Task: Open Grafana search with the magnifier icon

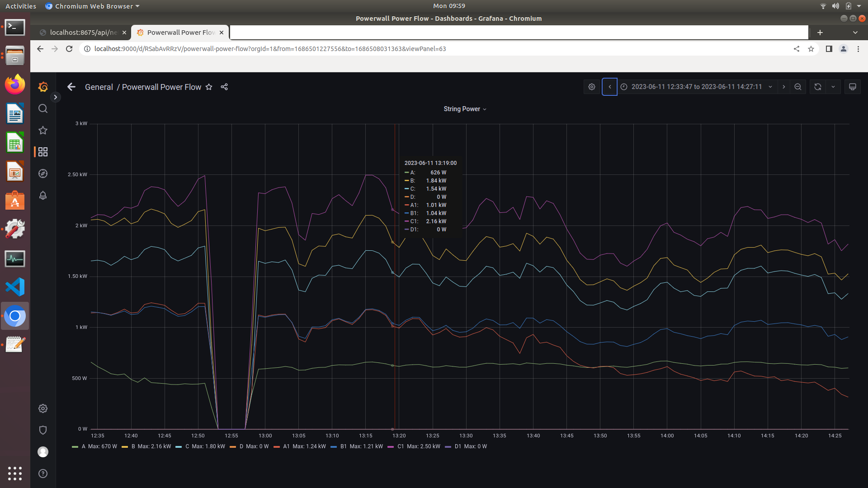Action: click(42, 108)
